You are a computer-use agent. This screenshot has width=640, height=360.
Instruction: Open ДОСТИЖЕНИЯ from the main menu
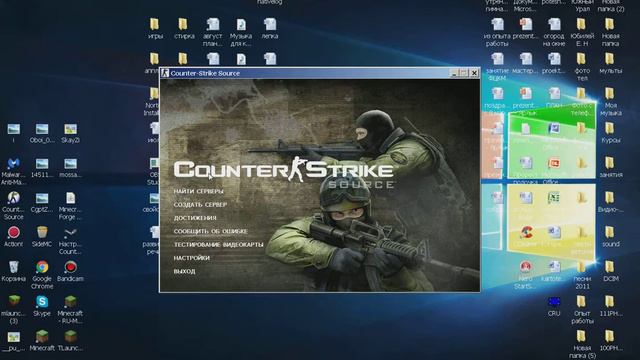tap(195, 218)
